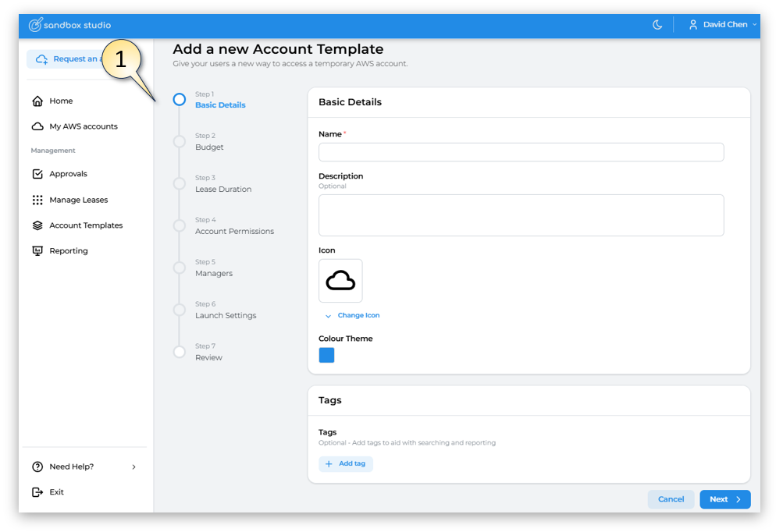Click the My AWS accounts cloud icon
Viewport: 783px width, 532px height.
[x=37, y=126]
